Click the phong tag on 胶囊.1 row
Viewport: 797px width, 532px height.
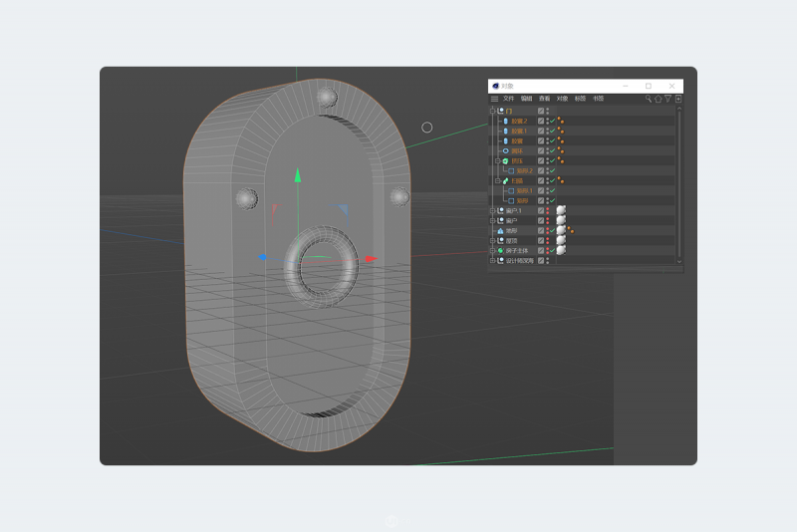click(561, 131)
